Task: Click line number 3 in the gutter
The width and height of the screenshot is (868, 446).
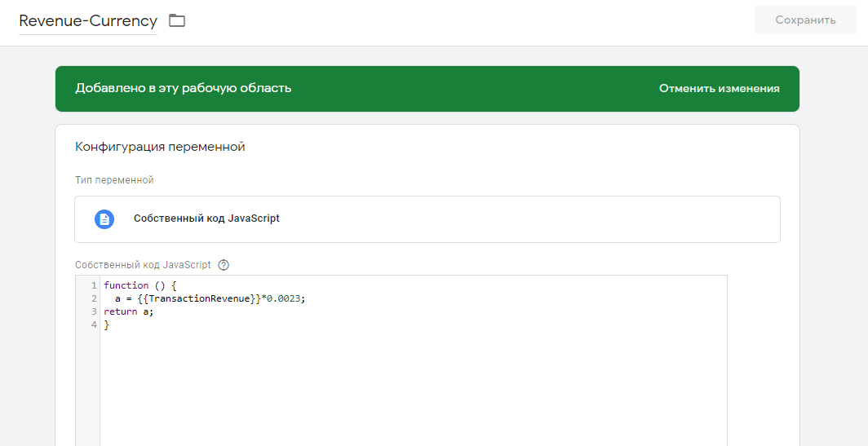Action: pos(94,312)
